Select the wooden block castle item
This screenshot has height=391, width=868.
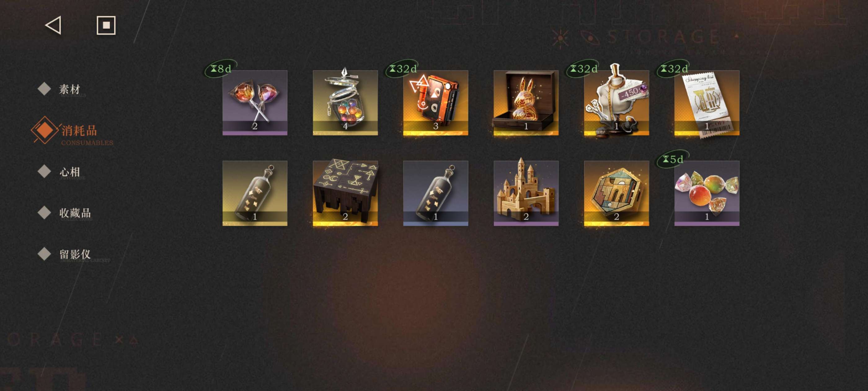click(x=526, y=193)
